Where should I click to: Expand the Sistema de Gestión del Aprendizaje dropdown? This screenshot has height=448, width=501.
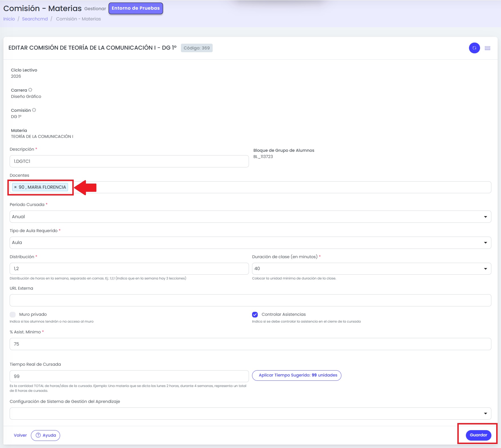[x=250, y=413]
